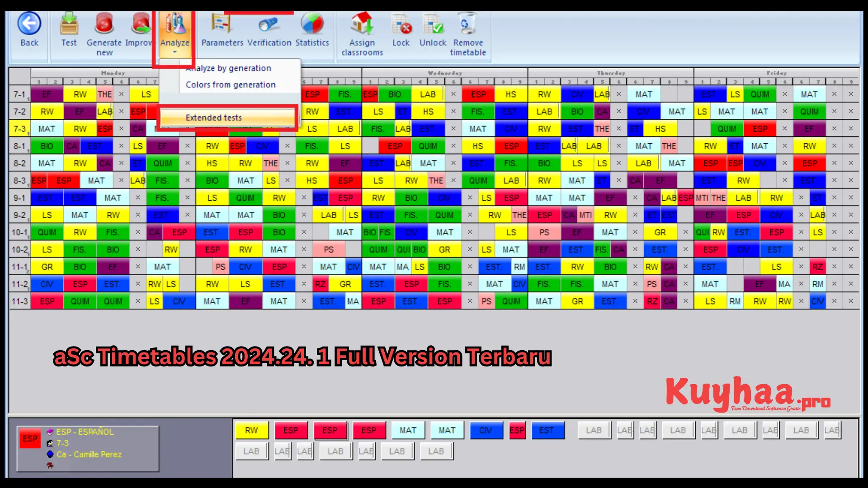Click Generate new timetable icon

(104, 23)
